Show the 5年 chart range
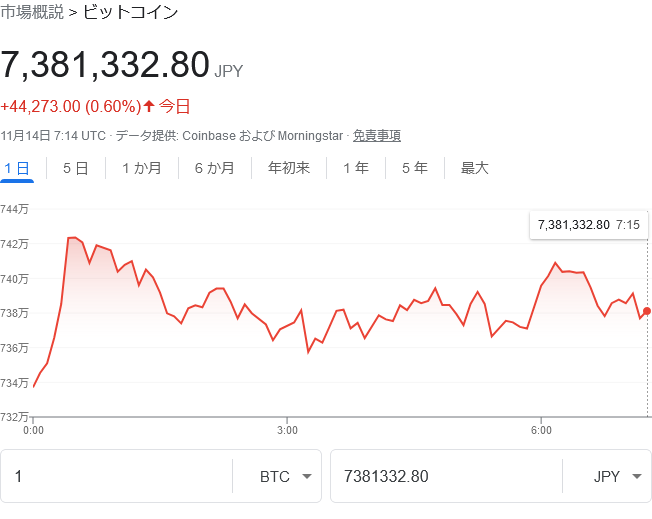Screen dimensions: 652x519 (414, 168)
